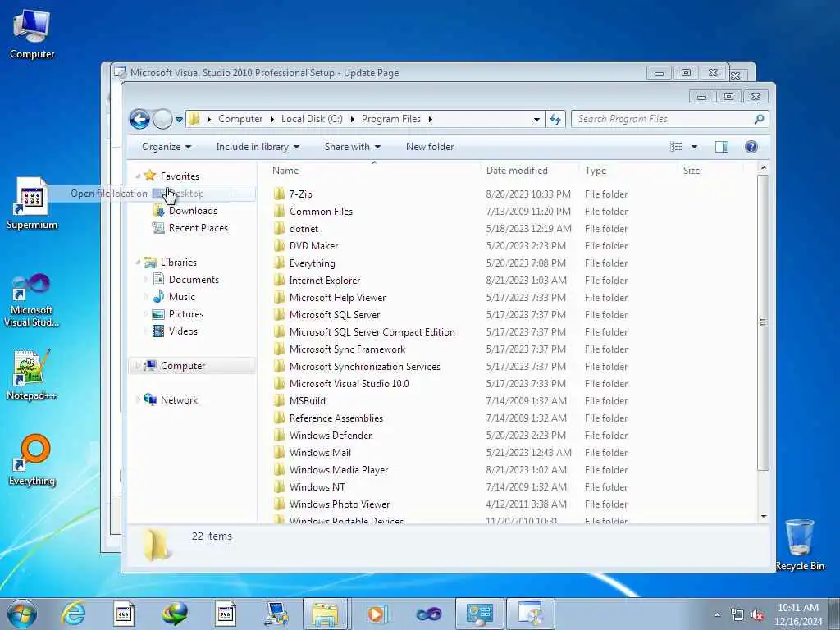Select the dotnet folder
The height and width of the screenshot is (630, 840).
click(x=304, y=229)
